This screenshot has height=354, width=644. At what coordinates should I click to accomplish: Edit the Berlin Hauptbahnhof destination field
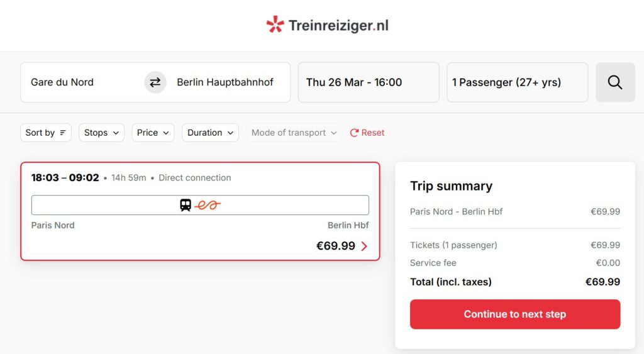pos(225,82)
